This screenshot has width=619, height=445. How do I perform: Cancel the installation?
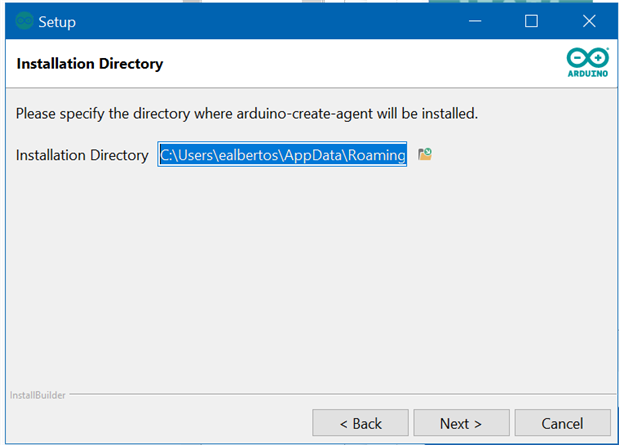point(562,423)
